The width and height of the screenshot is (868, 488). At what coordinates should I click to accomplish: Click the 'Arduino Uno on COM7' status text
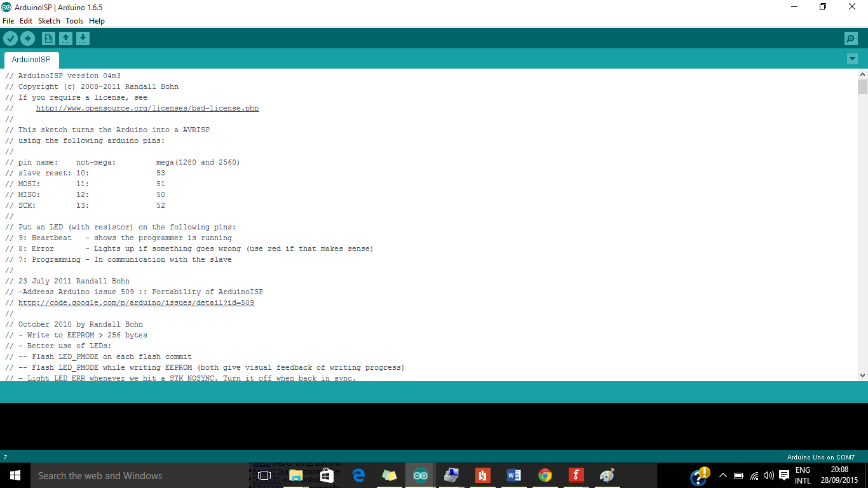click(821, 457)
